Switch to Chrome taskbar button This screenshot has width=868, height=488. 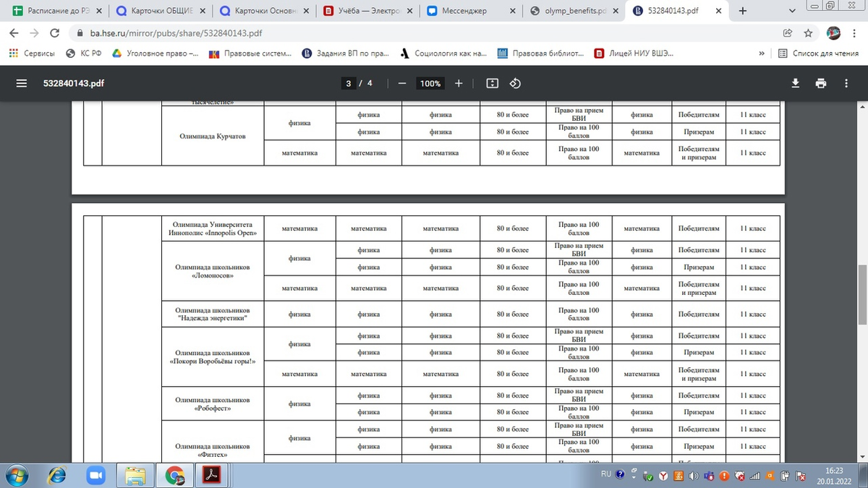174,476
